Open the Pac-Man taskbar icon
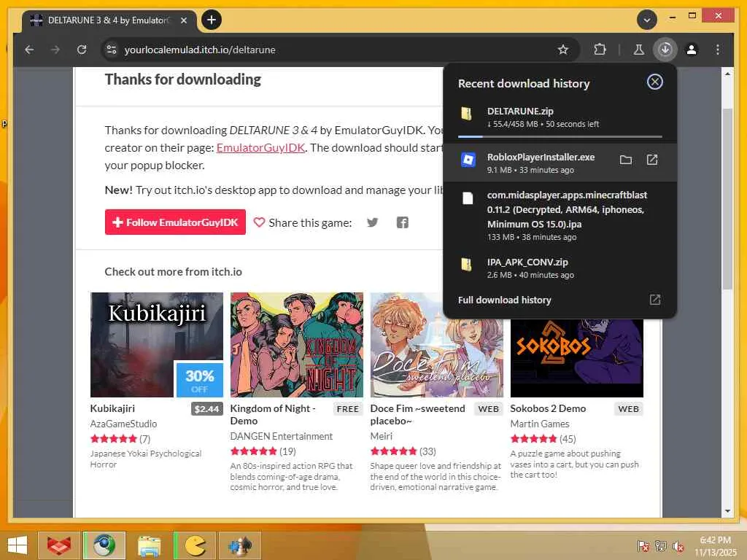747x560 pixels. click(x=194, y=545)
